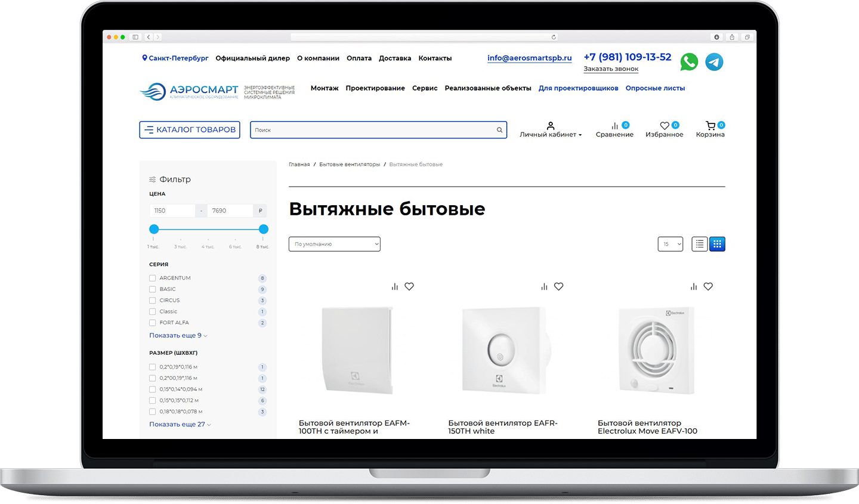The width and height of the screenshot is (859, 504).
Task: Open comparison chart icon in header
Action: point(614,126)
